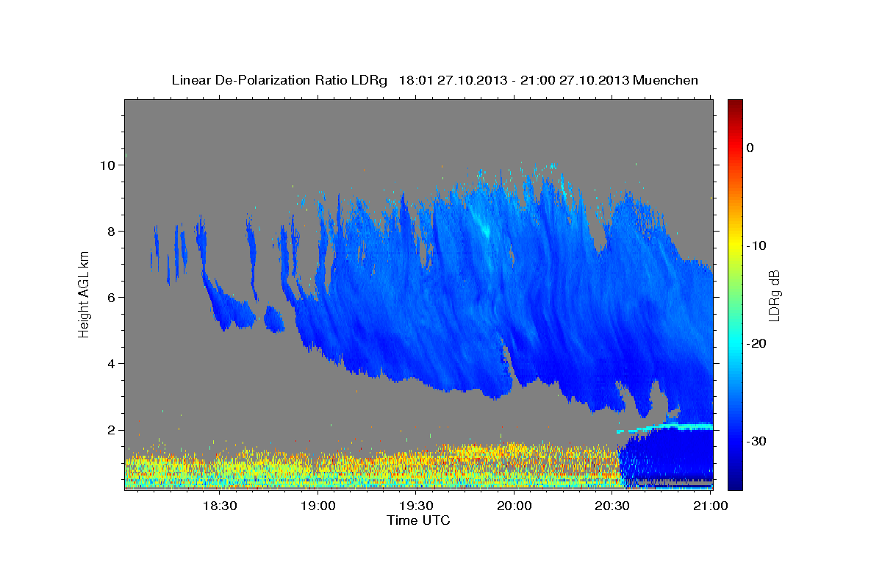Click the plot title text

pyautogui.click(x=434, y=80)
